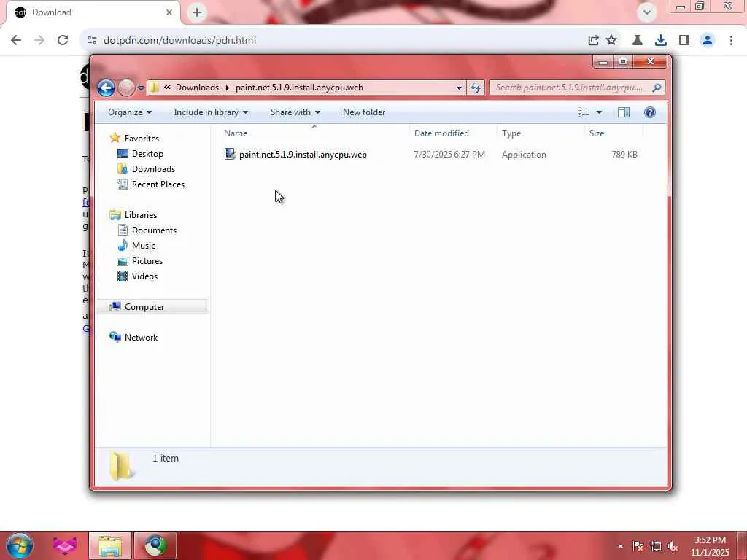The image size is (747, 560).
Task: Open Videos library
Action: point(144,276)
